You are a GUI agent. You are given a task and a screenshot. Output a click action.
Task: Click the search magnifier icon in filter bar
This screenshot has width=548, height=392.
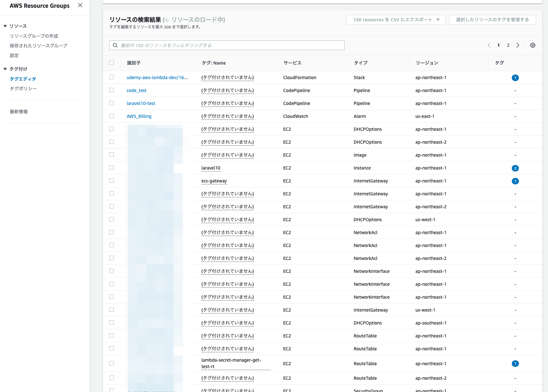tap(115, 45)
